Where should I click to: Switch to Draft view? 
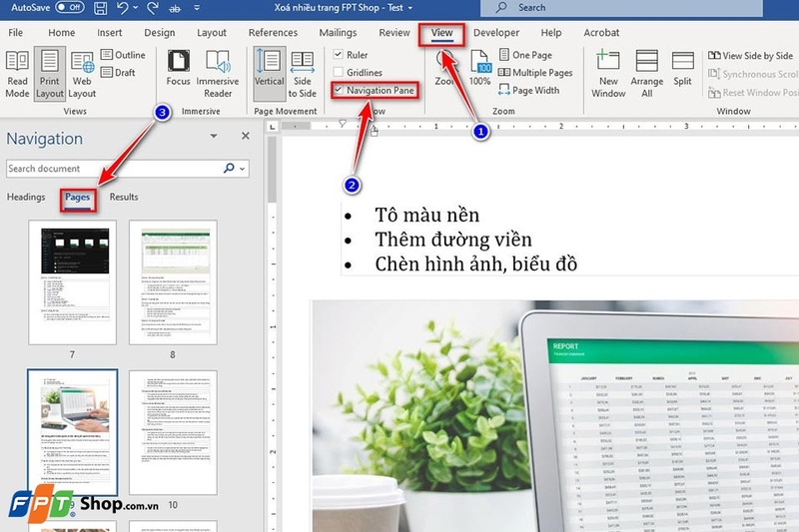pyautogui.click(x=118, y=72)
